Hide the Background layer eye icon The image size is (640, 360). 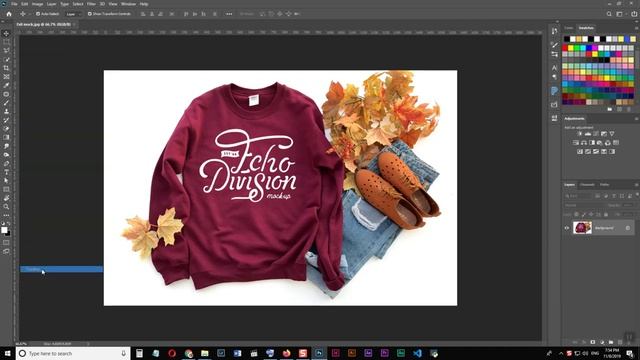tap(567, 228)
